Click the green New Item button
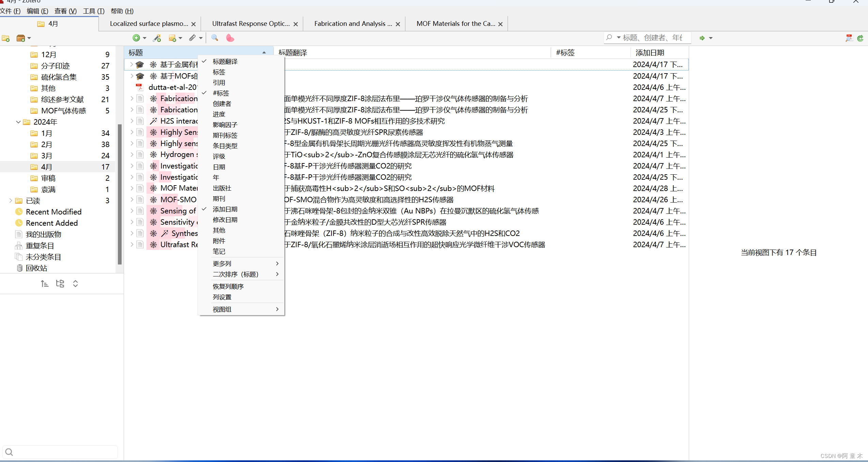Viewport: 868px width, 462px height. click(136, 38)
